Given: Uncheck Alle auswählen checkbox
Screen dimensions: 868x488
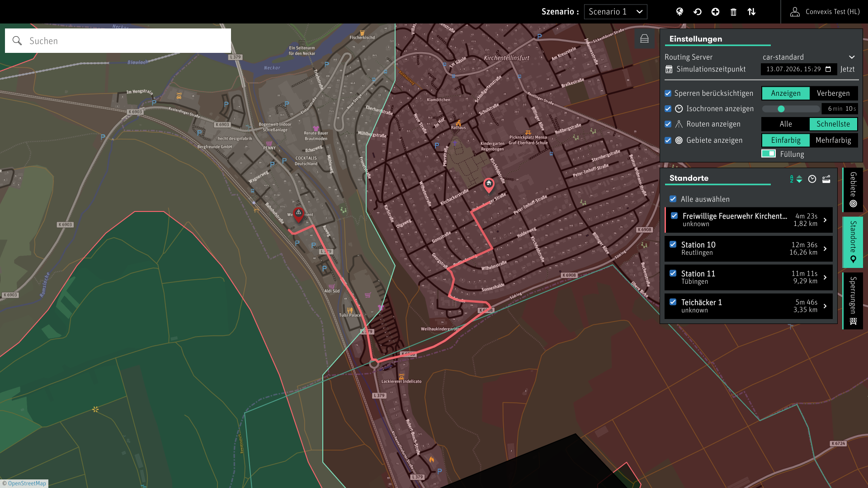Looking at the screenshot, I should point(673,199).
